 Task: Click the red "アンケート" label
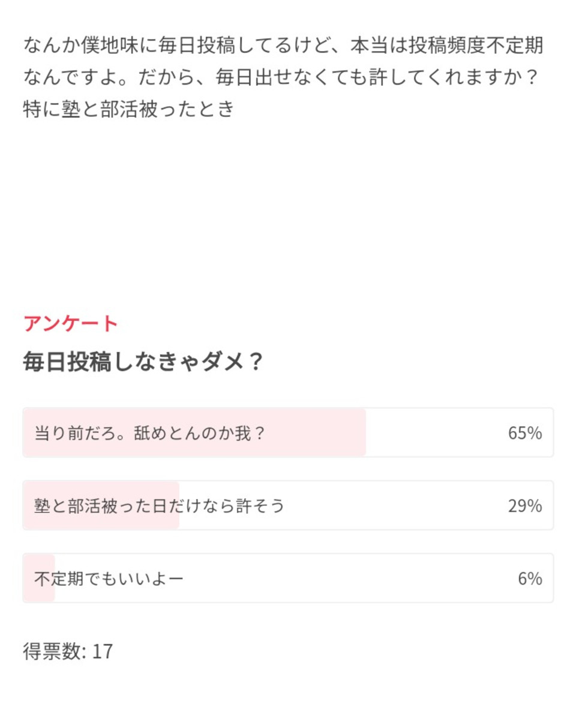[x=71, y=324]
